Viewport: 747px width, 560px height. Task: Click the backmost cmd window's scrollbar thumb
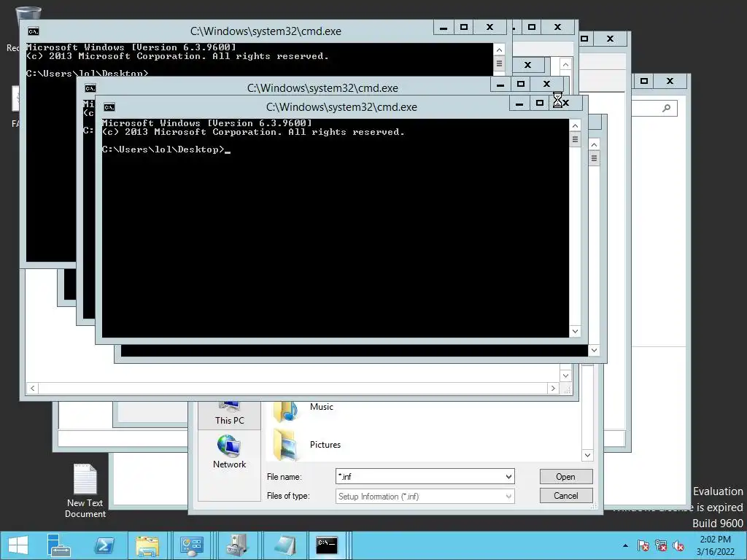tap(499, 63)
